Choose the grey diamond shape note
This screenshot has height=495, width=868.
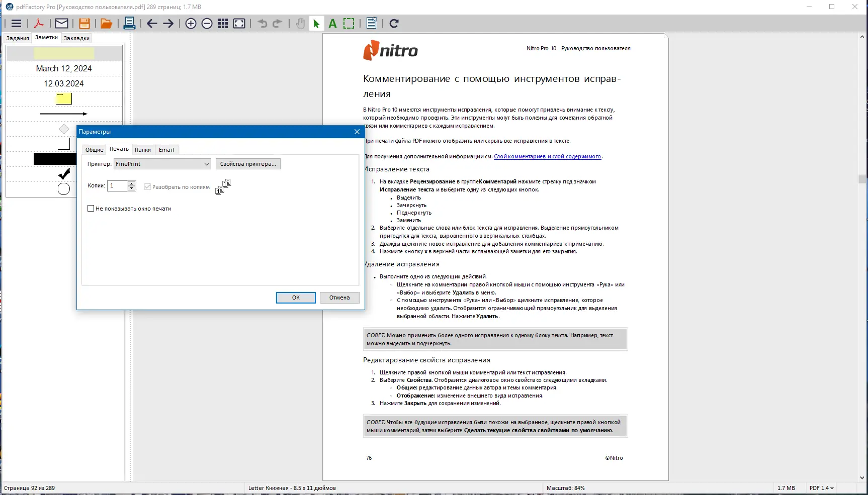point(64,129)
